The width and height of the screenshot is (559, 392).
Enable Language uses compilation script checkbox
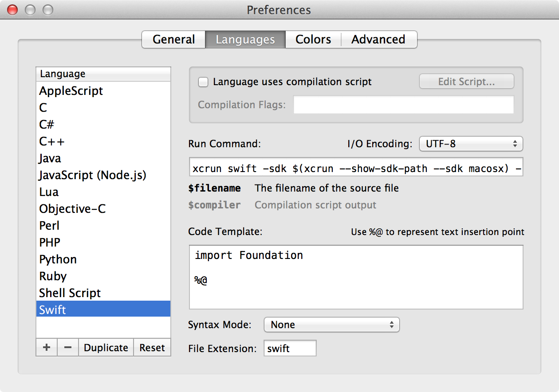click(x=203, y=82)
